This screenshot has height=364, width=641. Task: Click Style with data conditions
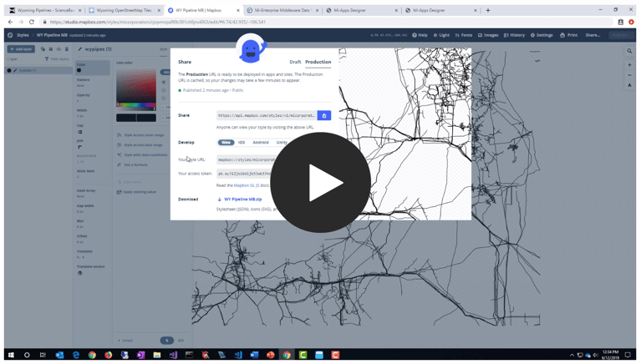tap(142, 154)
